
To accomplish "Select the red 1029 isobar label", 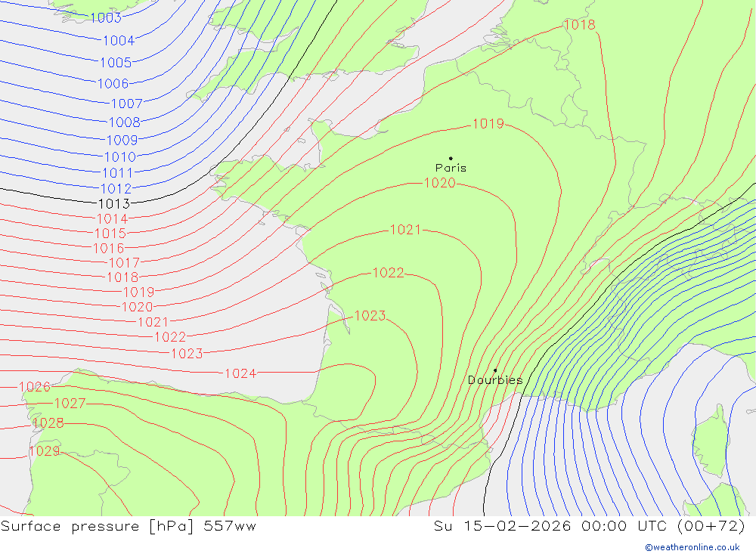I will (45, 451).
